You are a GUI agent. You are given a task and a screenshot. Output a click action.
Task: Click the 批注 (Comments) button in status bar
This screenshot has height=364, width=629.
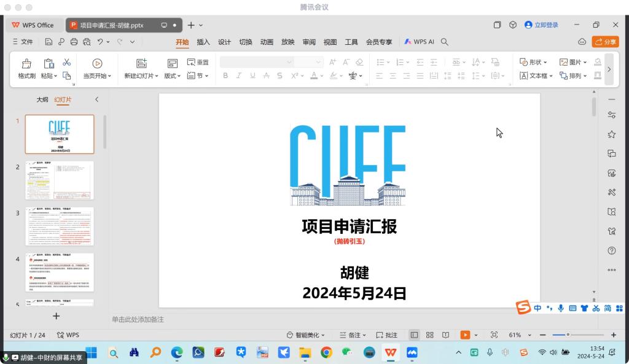click(x=387, y=335)
